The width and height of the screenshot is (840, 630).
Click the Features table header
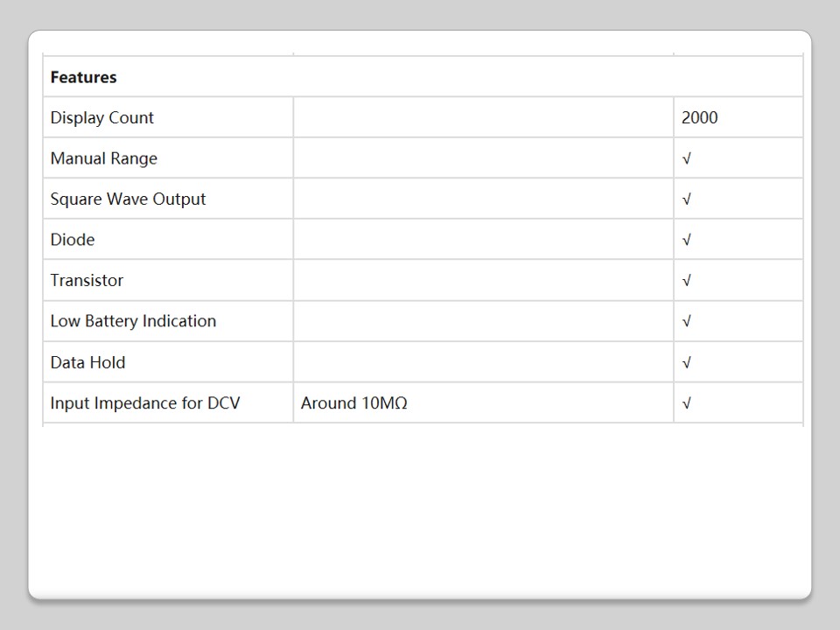point(83,77)
